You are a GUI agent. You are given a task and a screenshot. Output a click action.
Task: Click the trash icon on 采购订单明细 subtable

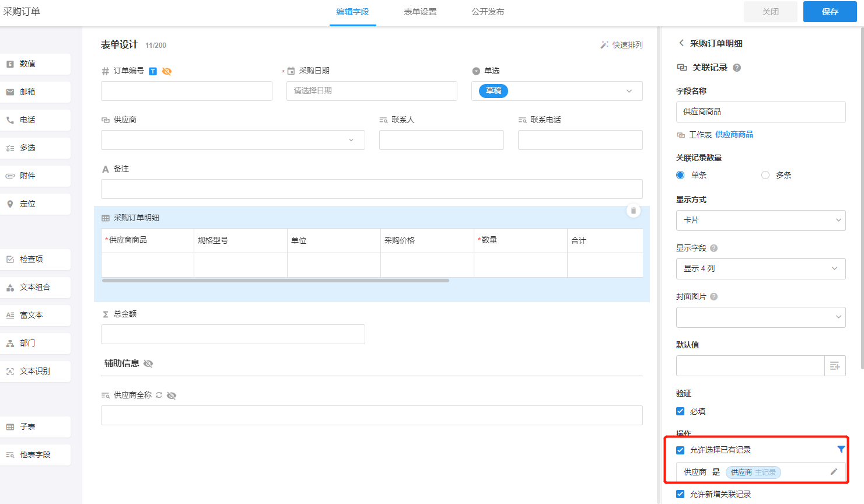(633, 211)
